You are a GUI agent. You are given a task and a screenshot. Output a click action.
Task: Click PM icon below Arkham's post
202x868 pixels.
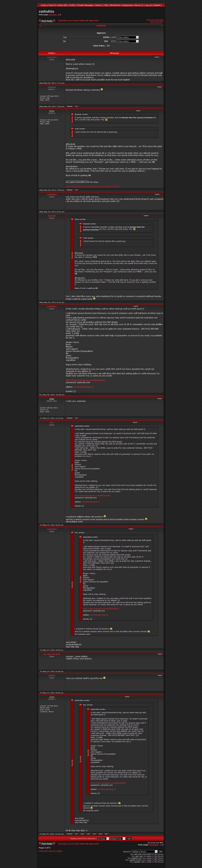76,106
